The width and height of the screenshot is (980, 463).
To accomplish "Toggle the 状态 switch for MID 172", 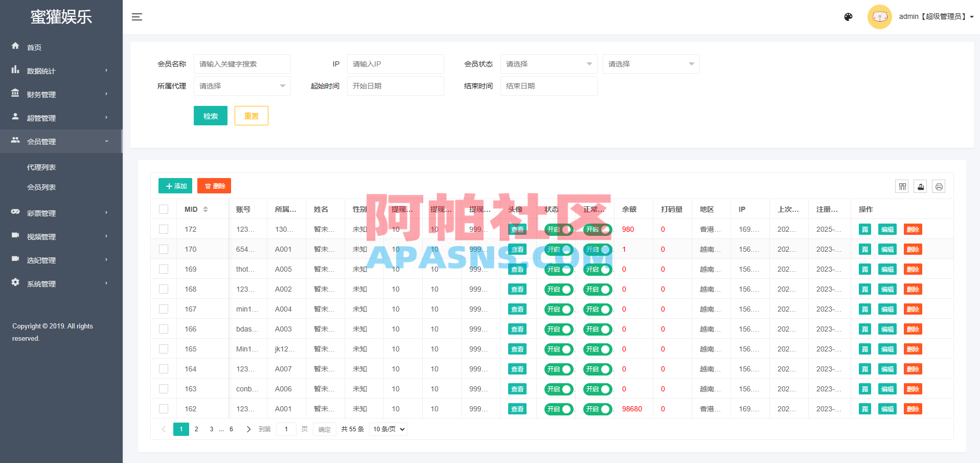I will click(558, 229).
